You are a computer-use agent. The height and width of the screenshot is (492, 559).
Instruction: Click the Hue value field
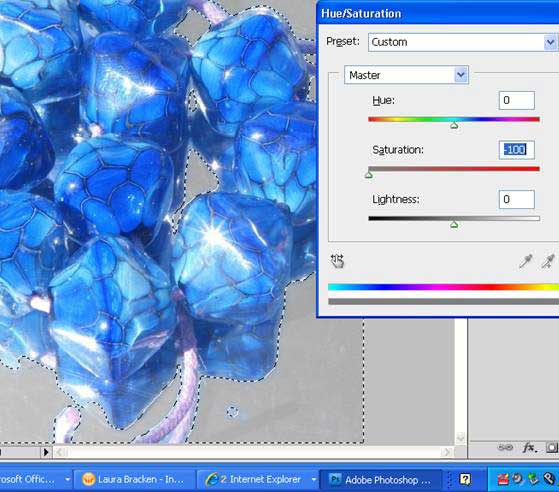pyautogui.click(x=517, y=100)
